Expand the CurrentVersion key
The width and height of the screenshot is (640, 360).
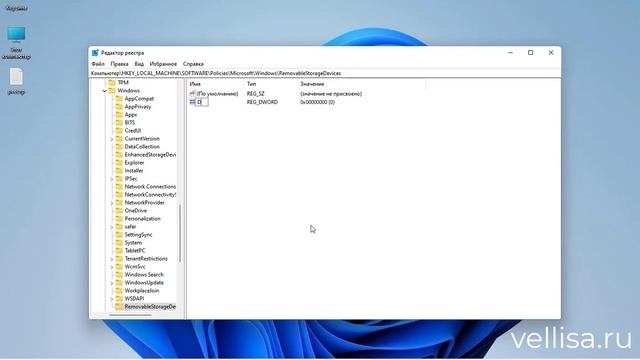pos(112,139)
